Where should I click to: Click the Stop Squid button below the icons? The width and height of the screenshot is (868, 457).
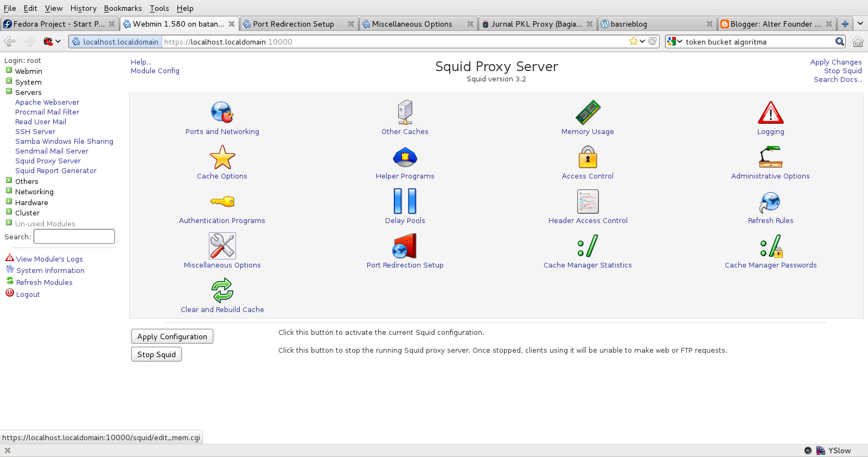click(156, 354)
